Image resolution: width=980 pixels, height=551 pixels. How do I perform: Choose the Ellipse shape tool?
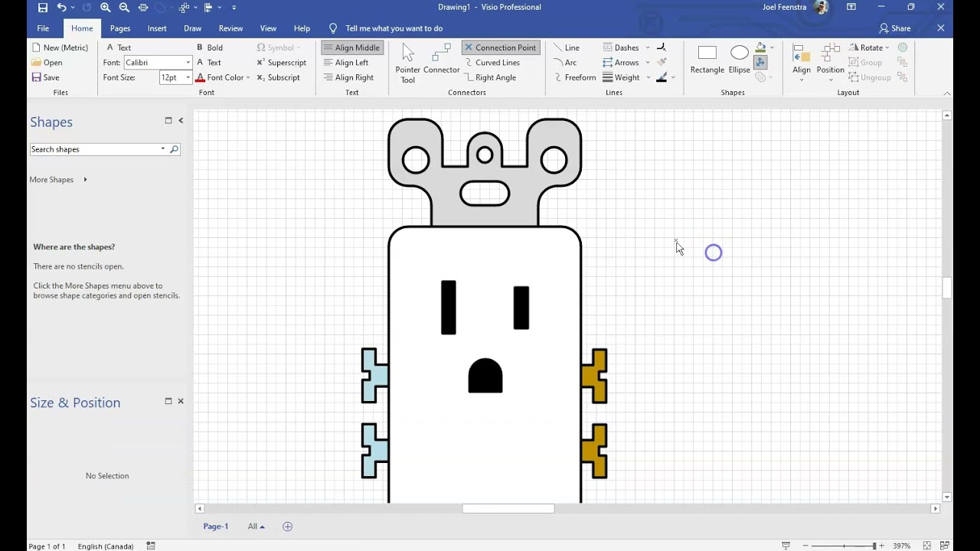click(x=740, y=60)
